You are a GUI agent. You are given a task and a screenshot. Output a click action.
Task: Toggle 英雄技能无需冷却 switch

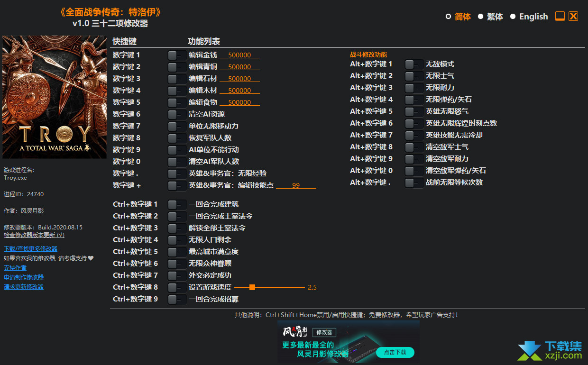[413, 135]
